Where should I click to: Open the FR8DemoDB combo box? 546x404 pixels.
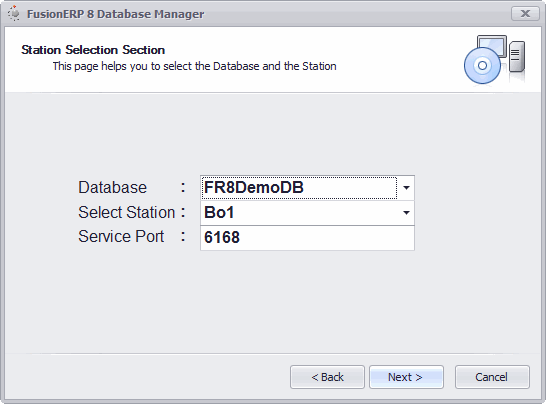point(307,188)
